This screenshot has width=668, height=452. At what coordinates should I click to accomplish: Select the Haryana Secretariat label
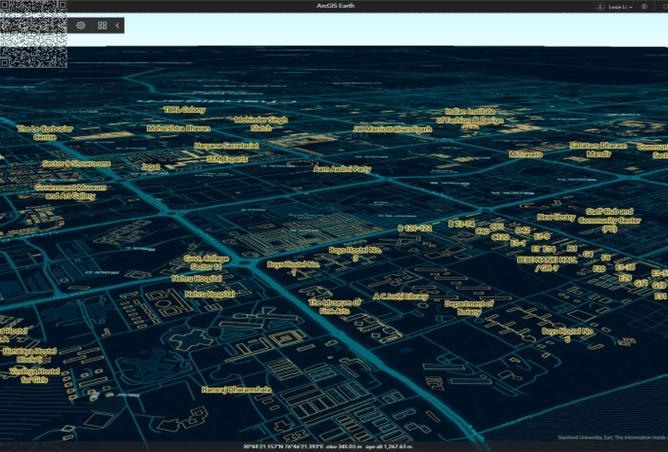pyautogui.click(x=227, y=146)
